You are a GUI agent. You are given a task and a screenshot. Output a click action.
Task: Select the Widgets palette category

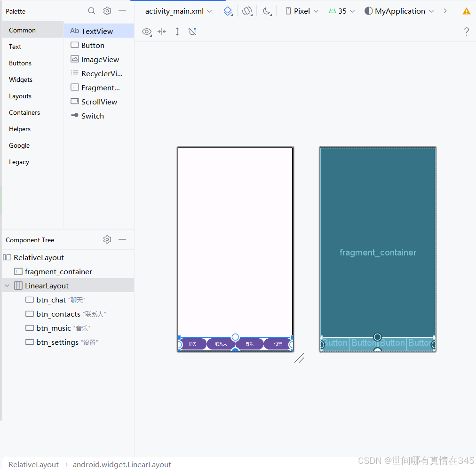(33, 79)
